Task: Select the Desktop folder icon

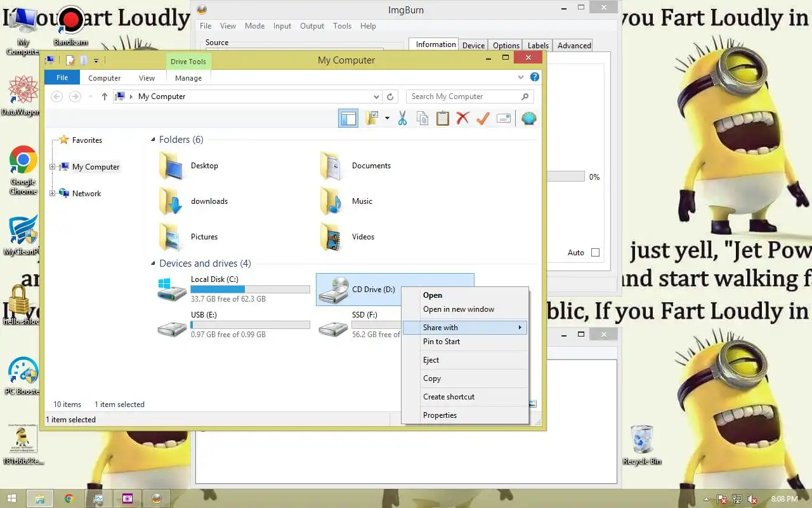Action: click(172, 166)
